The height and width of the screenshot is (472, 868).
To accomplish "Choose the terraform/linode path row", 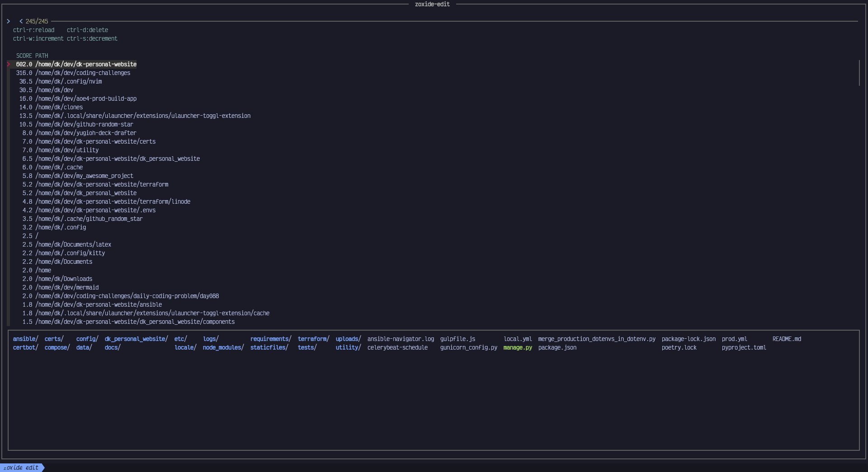I will pos(113,201).
